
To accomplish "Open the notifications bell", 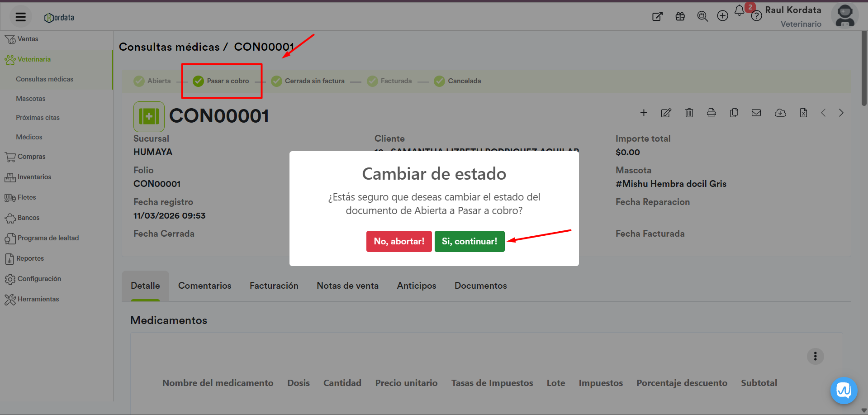I will pos(739,11).
